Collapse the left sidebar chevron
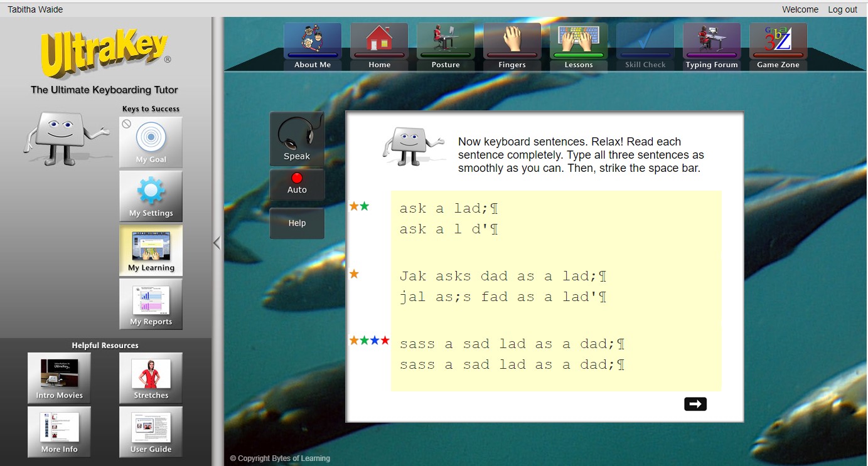This screenshot has width=868, height=466. 217,243
